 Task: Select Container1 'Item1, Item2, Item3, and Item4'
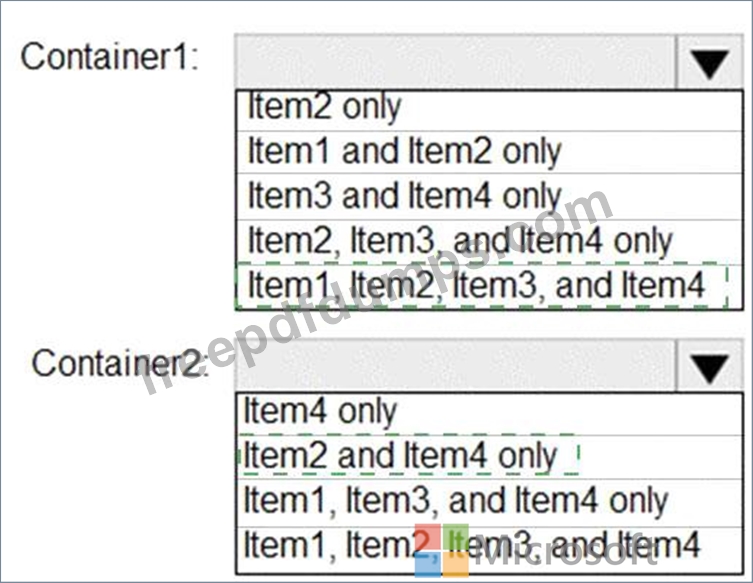(489, 286)
